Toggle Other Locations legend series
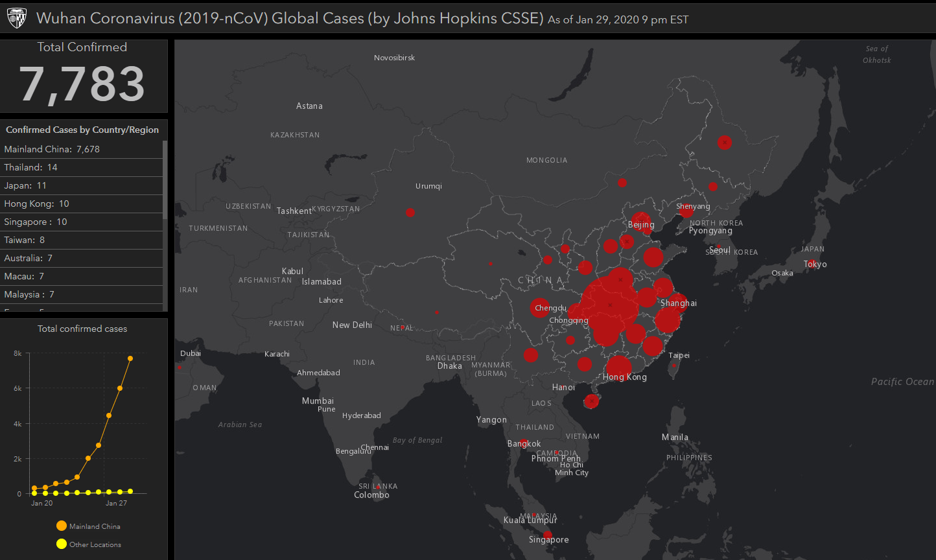The height and width of the screenshot is (560, 936). 89,544
